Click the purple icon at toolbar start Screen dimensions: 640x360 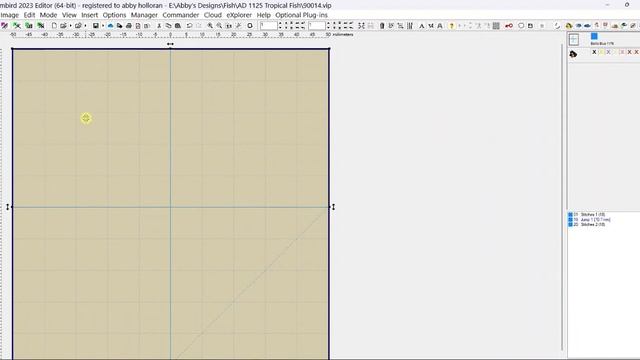pos(4,26)
